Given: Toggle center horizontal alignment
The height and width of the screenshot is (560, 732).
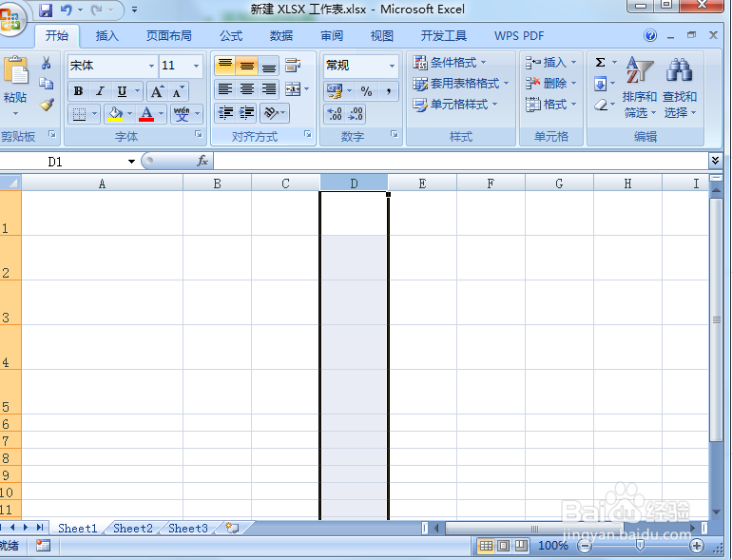Looking at the screenshot, I should (x=246, y=89).
